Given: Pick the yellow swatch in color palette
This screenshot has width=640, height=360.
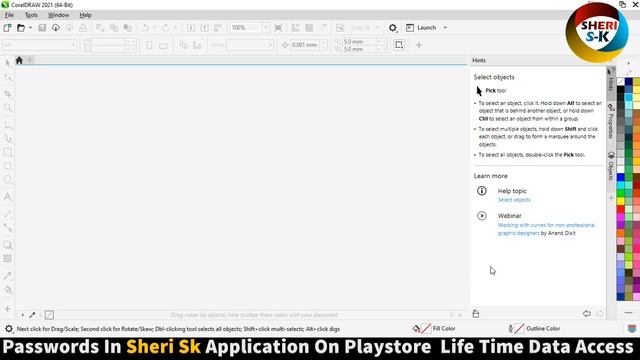Looking at the screenshot, I should pyautogui.click(x=620, y=201).
